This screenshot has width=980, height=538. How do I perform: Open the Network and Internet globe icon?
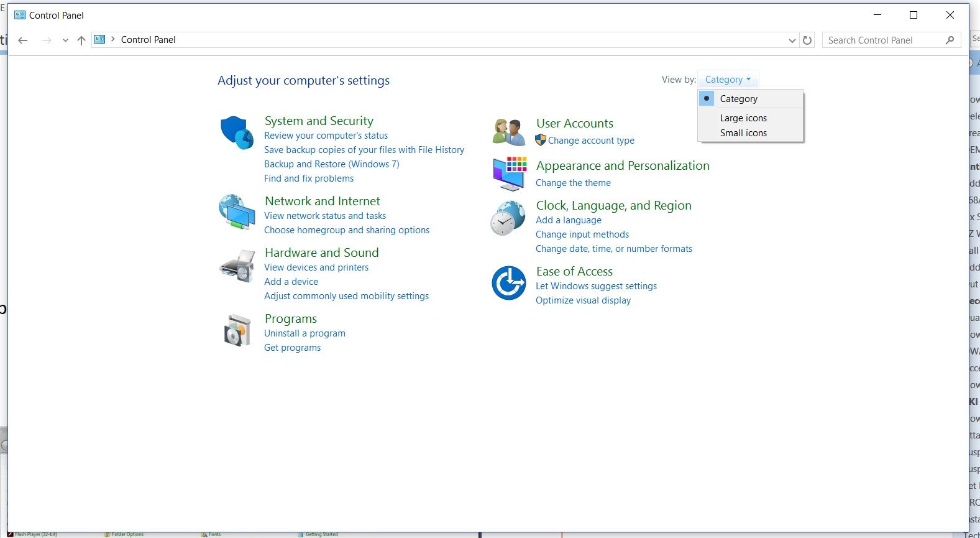(237, 213)
